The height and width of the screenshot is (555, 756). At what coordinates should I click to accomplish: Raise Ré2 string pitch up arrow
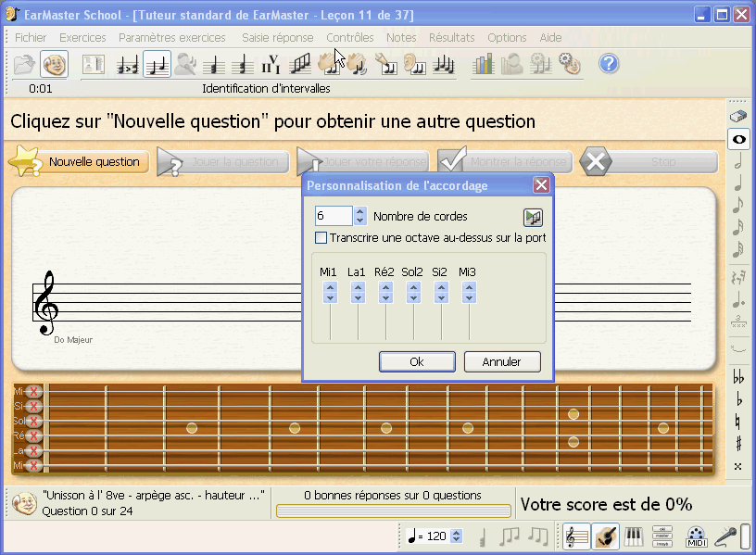385,288
